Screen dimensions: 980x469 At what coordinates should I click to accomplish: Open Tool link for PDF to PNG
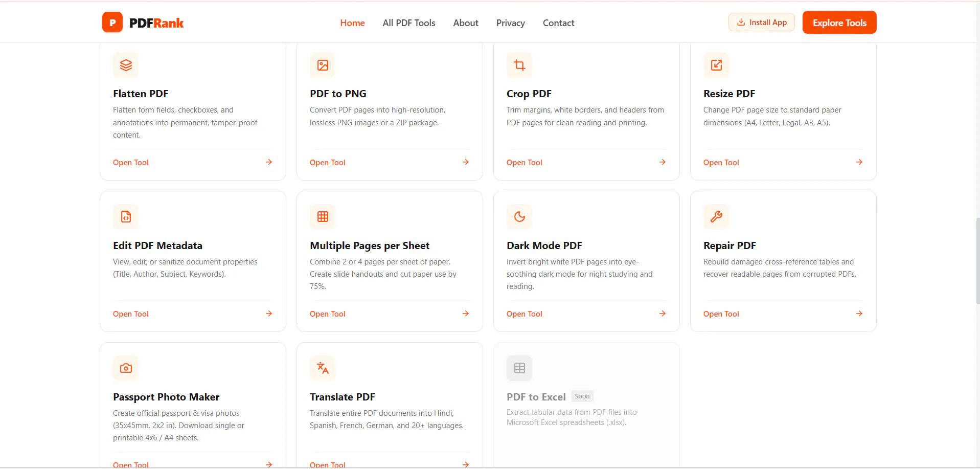click(328, 163)
